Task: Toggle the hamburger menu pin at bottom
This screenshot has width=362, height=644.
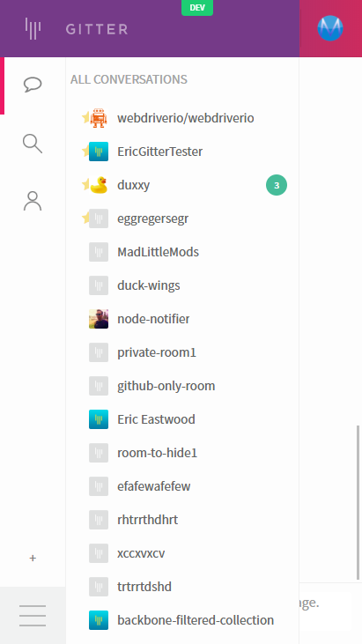Action: click(33, 615)
